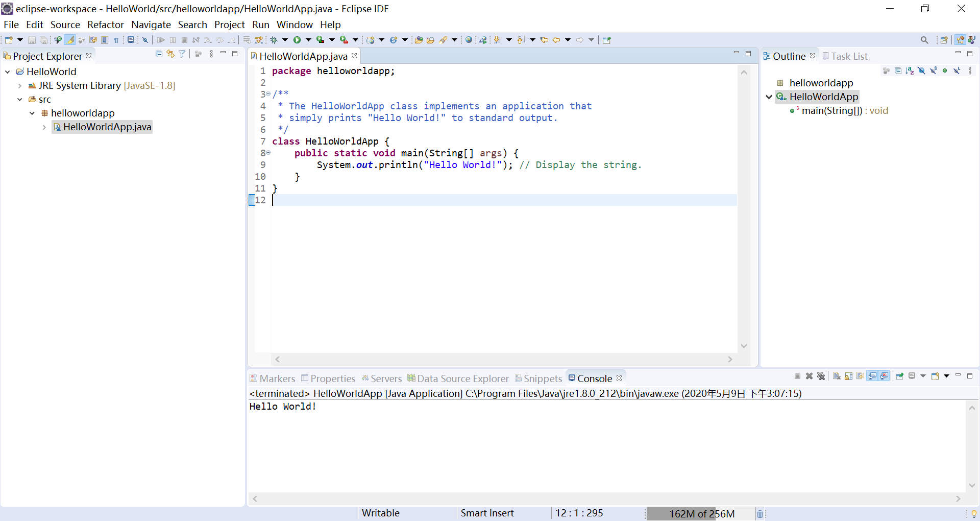Click the Open Type folder icon
The image size is (980, 521).
419,40
